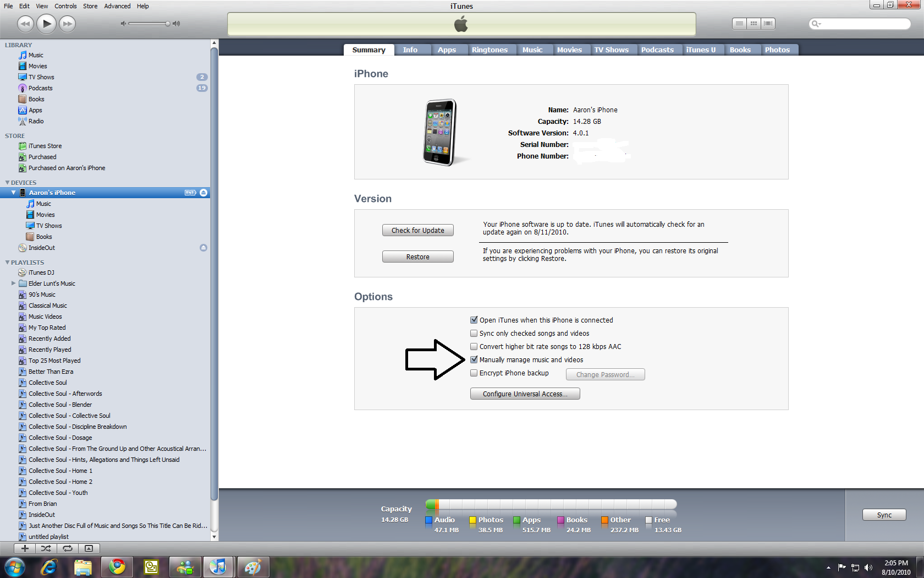This screenshot has height=578, width=924.
Task: Toggle repeat mode
Action: pos(67,548)
